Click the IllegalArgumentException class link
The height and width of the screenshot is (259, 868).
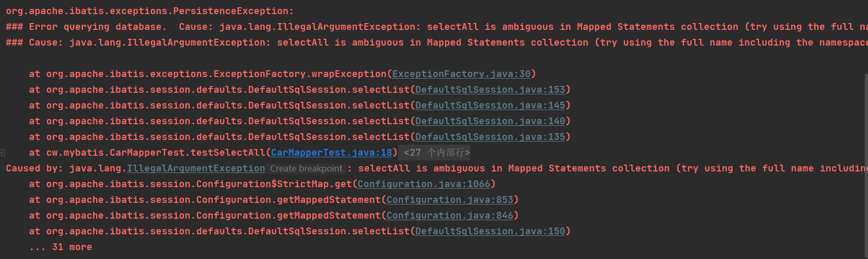tap(196, 168)
